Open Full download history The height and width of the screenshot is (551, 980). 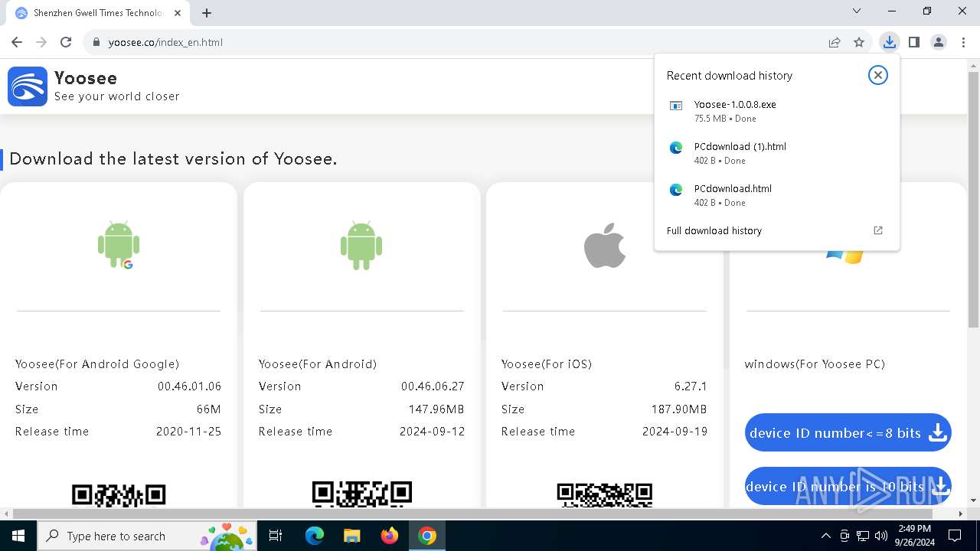tap(776, 230)
